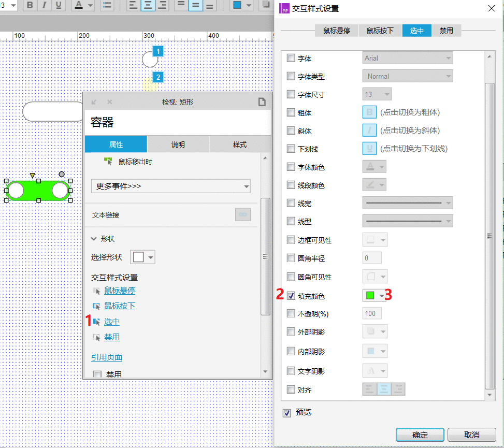Open the 线型 line style dropdown
504x448 pixels.
click(x=408, y=221)
